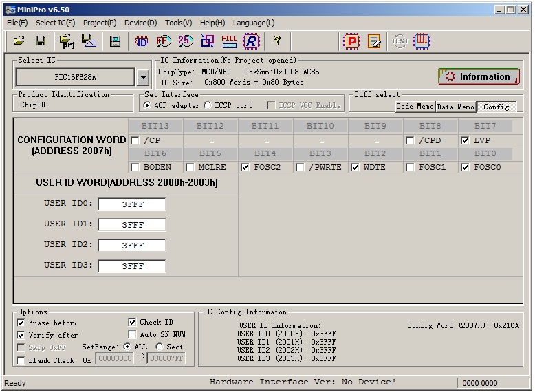Enable the FOSC1 configuration bit
The width and height of the screenshot is (535, 392).
[411, 167]
